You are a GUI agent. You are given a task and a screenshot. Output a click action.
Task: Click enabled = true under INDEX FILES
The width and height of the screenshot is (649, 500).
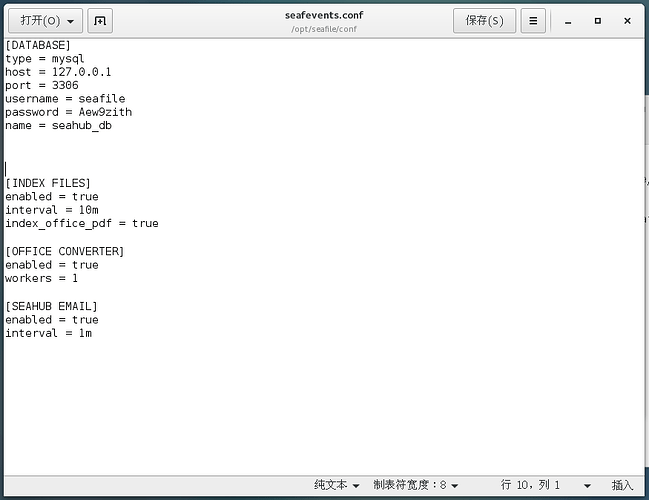52,196
